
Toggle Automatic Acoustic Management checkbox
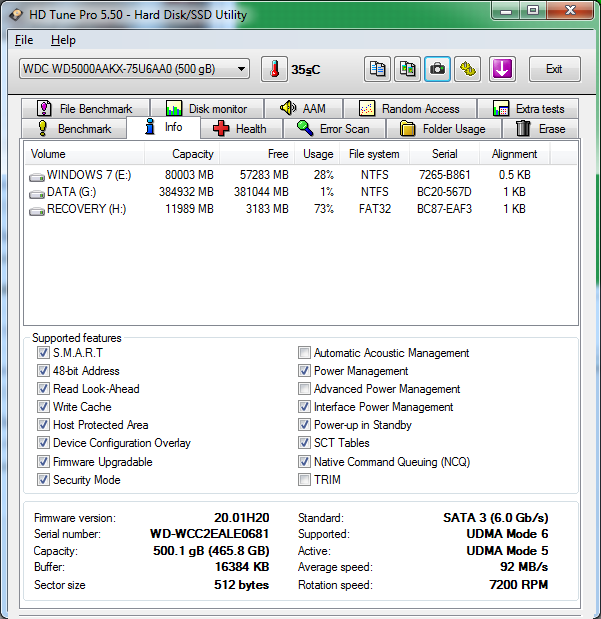coord(304,353)
